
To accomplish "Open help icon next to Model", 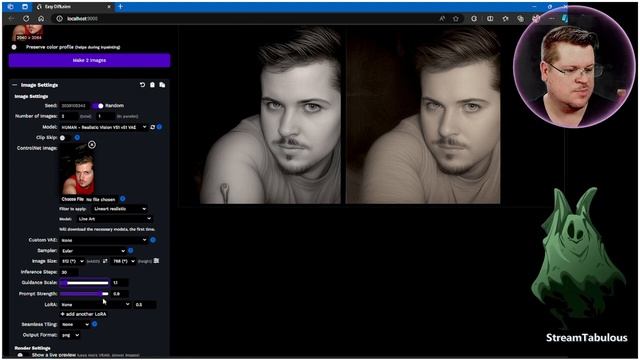I will click(160, 127).
